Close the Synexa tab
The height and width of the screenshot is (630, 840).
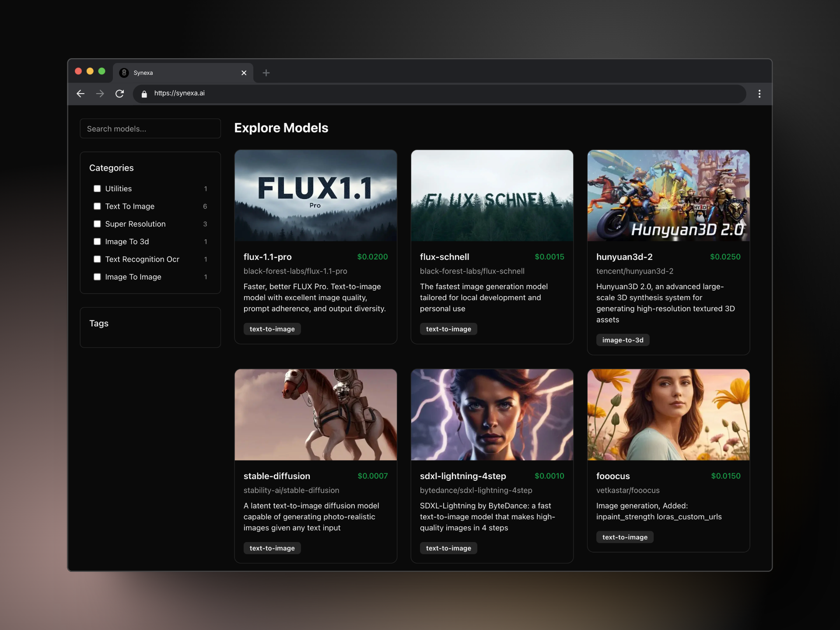(x=244, y=73)
